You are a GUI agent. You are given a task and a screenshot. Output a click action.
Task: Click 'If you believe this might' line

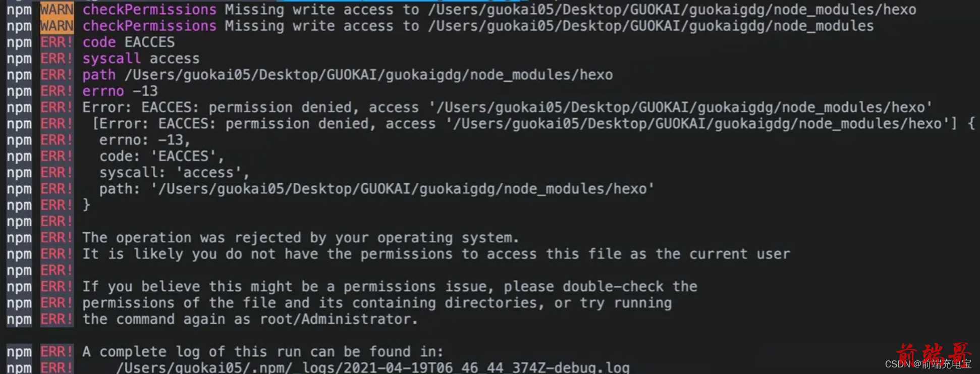tap(390, 287)
